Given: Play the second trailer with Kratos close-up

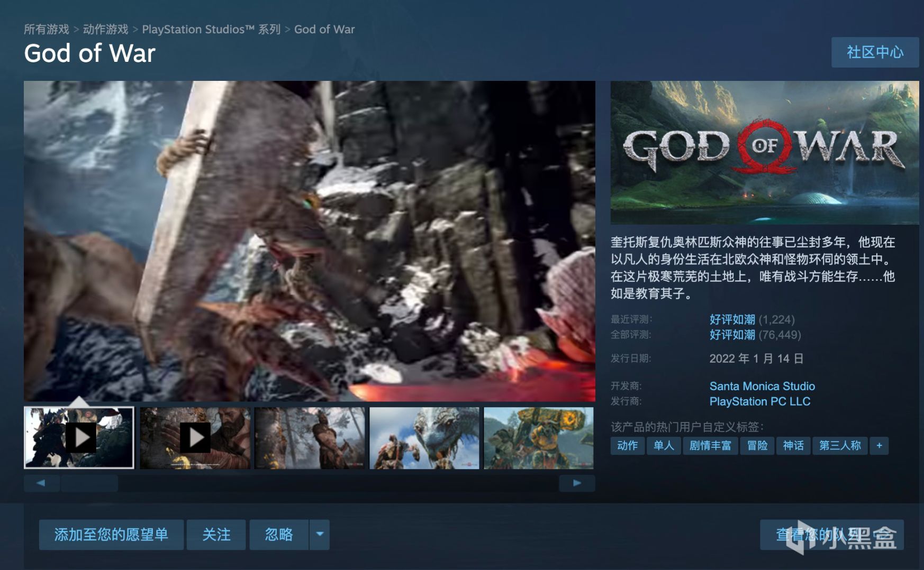Looking at the screenshot, I should point(195,437).
